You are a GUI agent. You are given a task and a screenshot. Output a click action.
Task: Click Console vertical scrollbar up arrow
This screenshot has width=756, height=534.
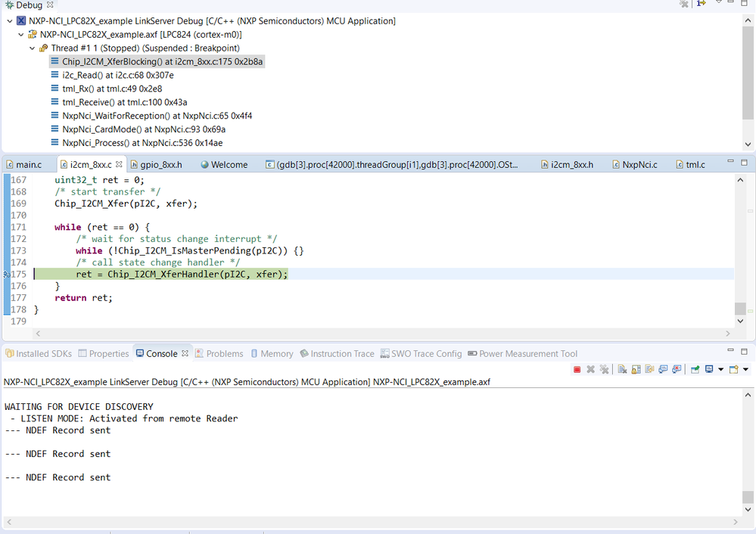pos(748,395)
